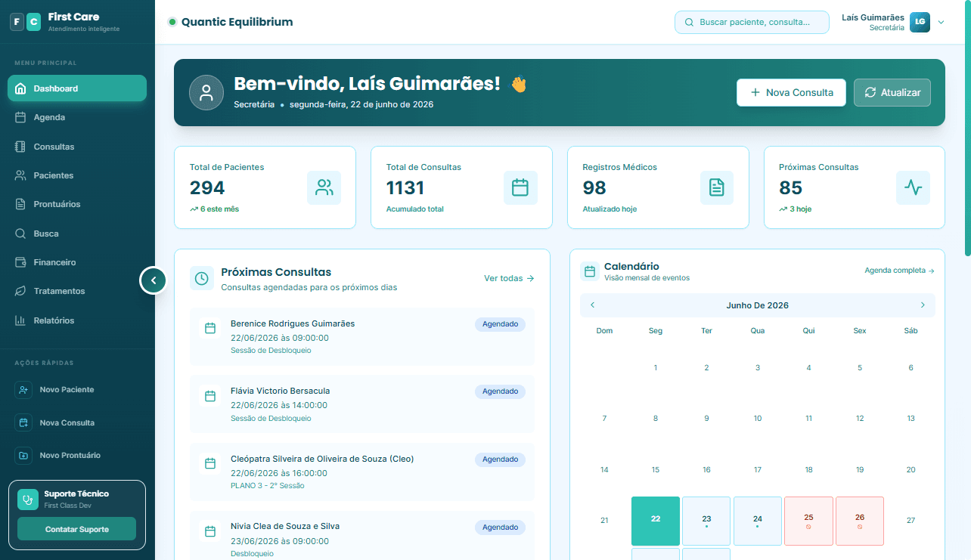971x560 pixels.
Task: Click the Quantic Equilibrium title
Action: (x=237, y=22)
